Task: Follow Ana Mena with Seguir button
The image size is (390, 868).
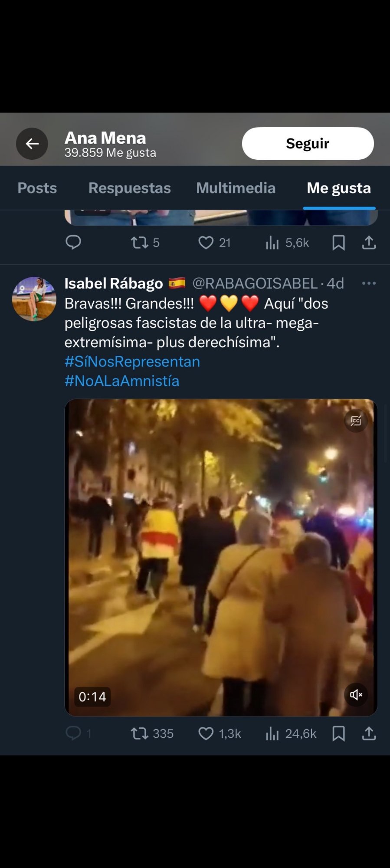Action: tap(308, 144)
